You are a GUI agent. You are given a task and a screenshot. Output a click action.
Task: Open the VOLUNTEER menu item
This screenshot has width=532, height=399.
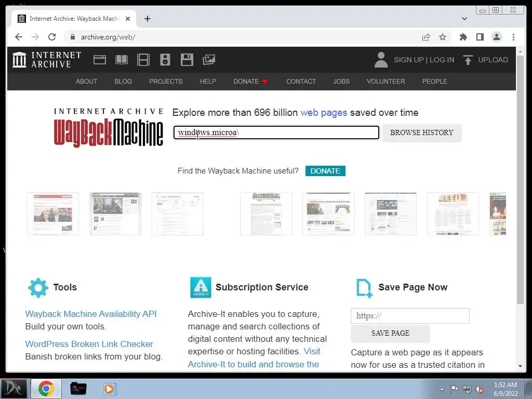click(386, 82)
